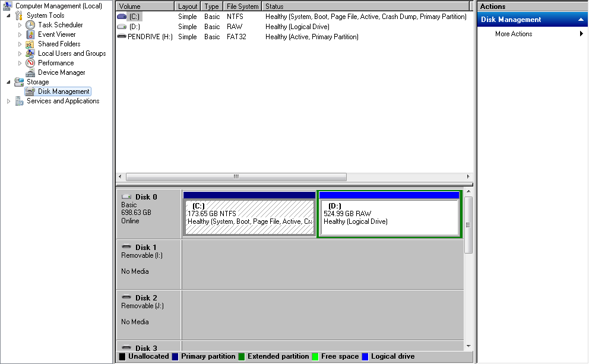589x364 pixels.
Task: Click the Performance icon
Action: [x=30, y=63]
